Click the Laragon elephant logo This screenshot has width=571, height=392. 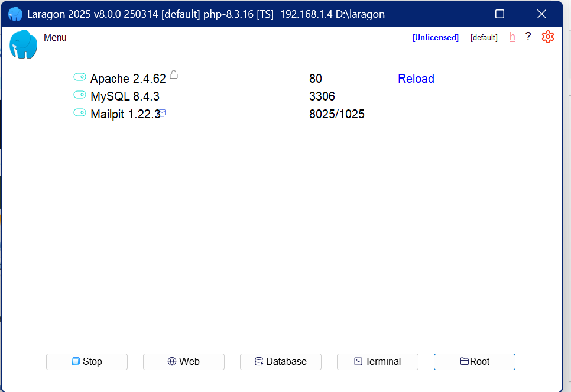(x=23, y=44)
